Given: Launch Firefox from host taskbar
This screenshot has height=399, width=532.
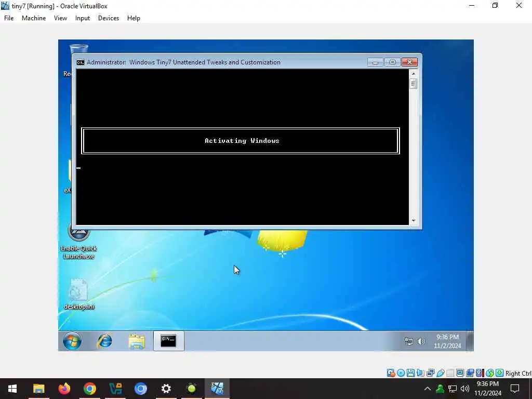Looking at the screenshot, I should coord(64,389).
